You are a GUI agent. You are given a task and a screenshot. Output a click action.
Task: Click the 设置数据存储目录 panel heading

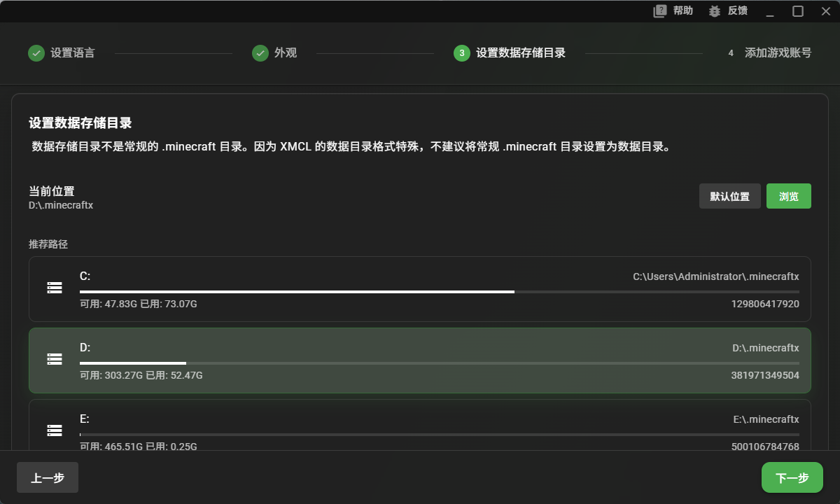(x=80, y=123)
